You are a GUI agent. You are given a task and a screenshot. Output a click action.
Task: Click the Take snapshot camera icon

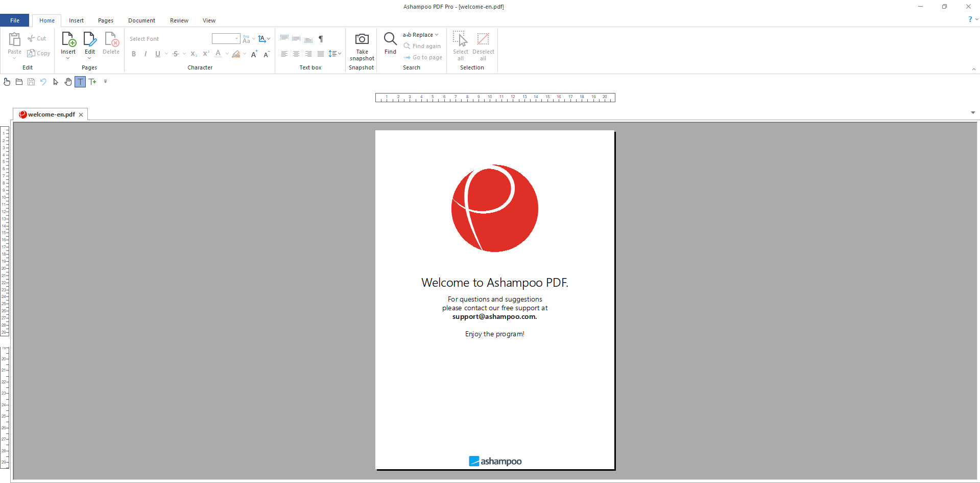coord(362,39)
